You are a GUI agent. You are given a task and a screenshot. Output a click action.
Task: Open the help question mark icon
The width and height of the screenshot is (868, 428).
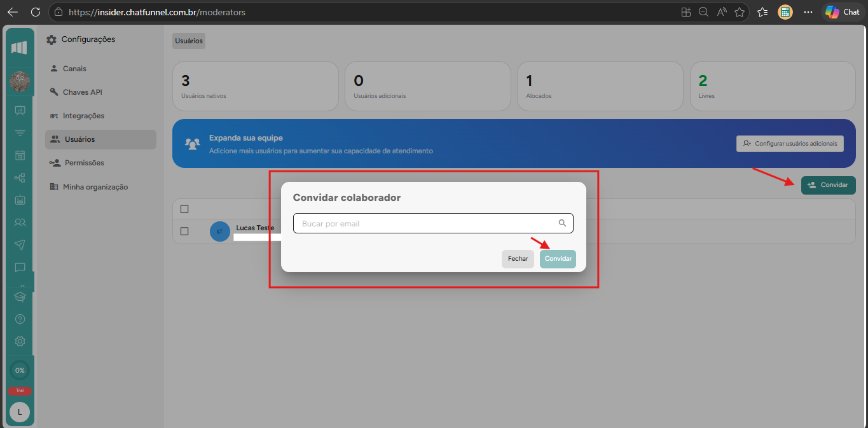point(20,319)
